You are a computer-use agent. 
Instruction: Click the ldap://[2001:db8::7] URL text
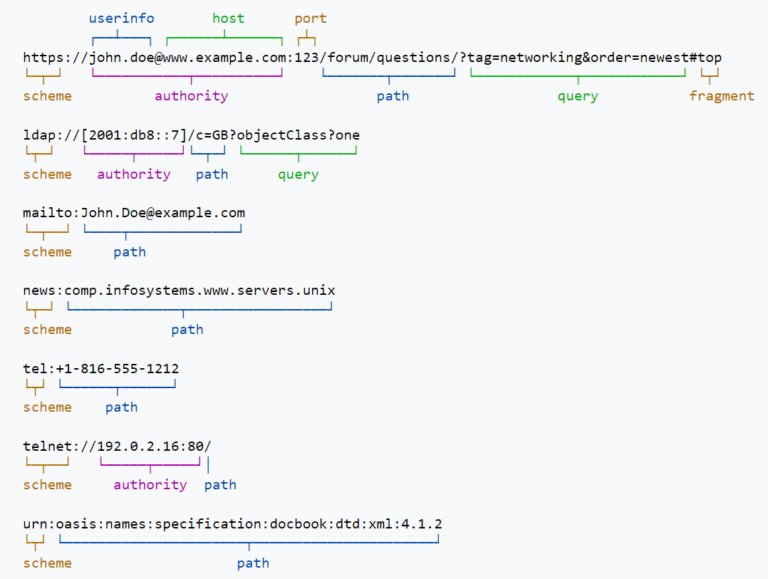191,135
